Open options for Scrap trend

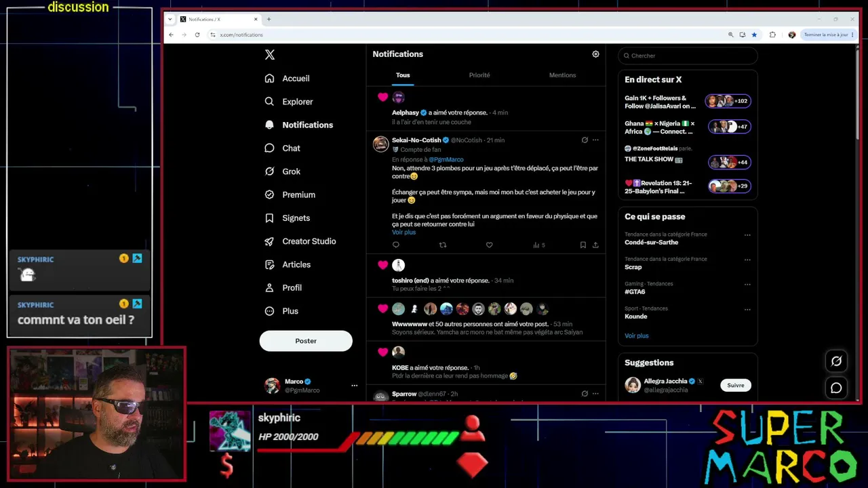coord(747,260)
